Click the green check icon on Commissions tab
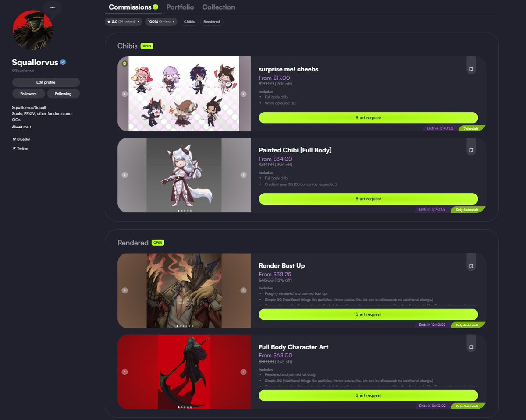The height and width of the screenshot is (420, 526). (x=156, y=7)
